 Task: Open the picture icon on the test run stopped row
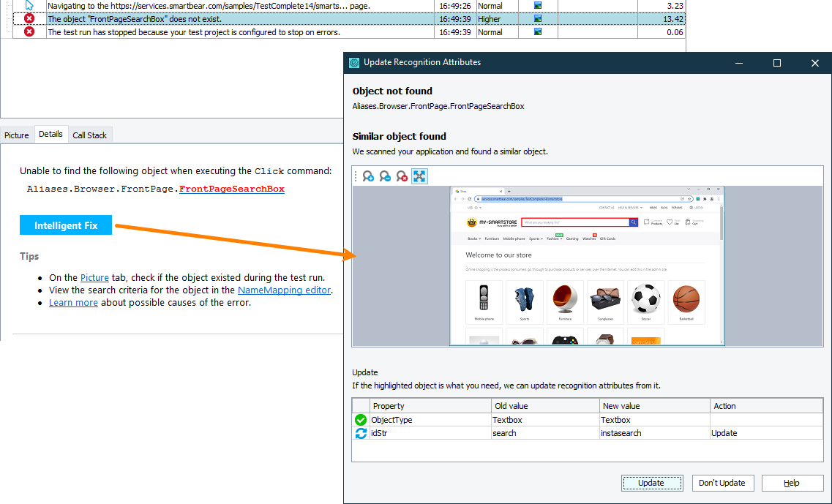[538, 32]
